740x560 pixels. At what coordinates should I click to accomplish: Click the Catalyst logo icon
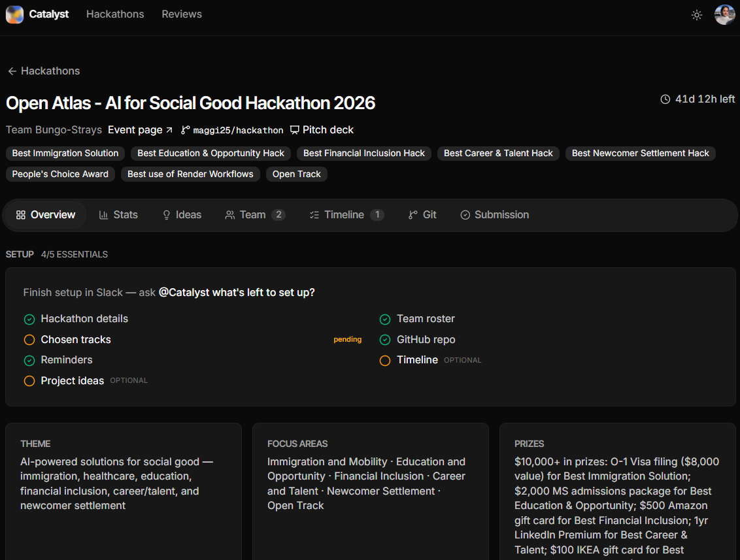coord(14,14)
